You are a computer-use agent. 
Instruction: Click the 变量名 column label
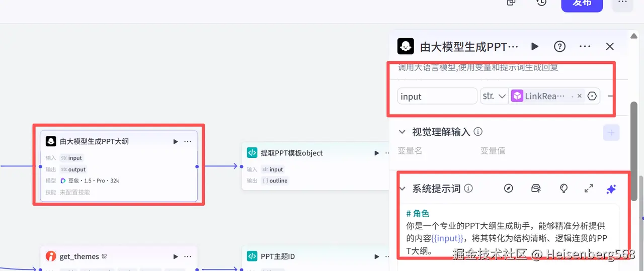[410, 150]
